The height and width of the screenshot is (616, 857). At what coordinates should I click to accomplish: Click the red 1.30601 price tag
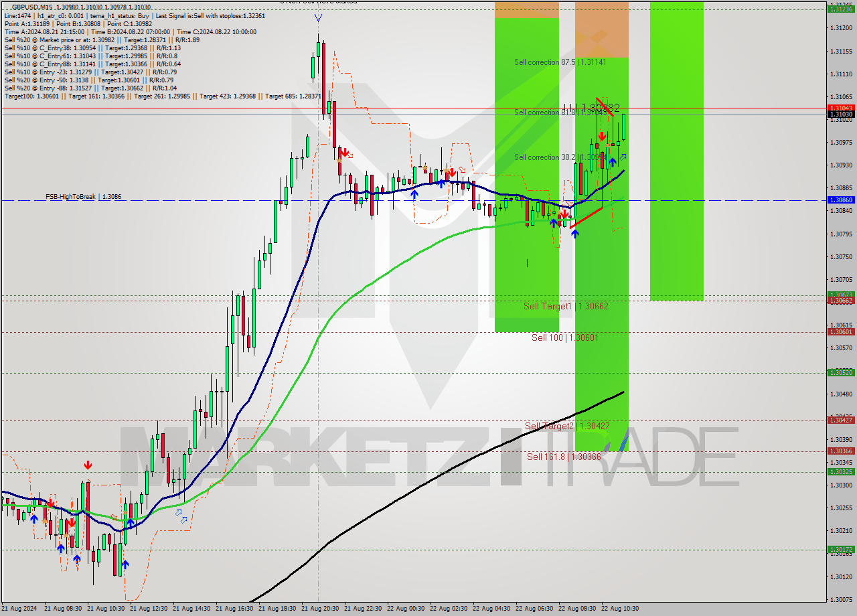[841, 332]
